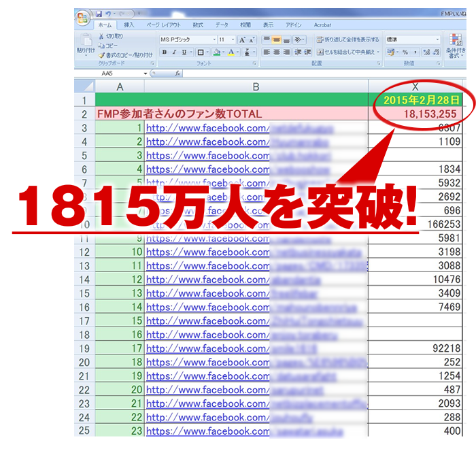Click the Paste clipboard icon
The width and height of the screenshot is (476, 449).
click(86, 40)
